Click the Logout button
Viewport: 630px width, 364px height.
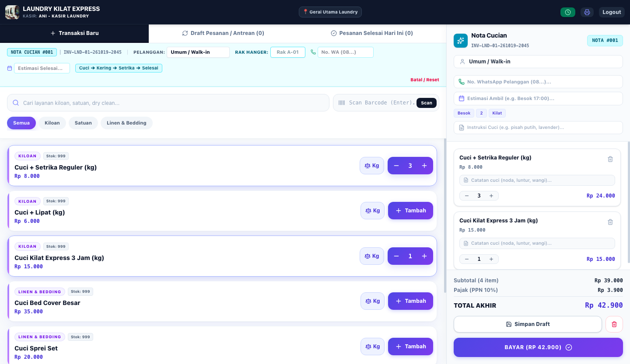pos(612,12)
